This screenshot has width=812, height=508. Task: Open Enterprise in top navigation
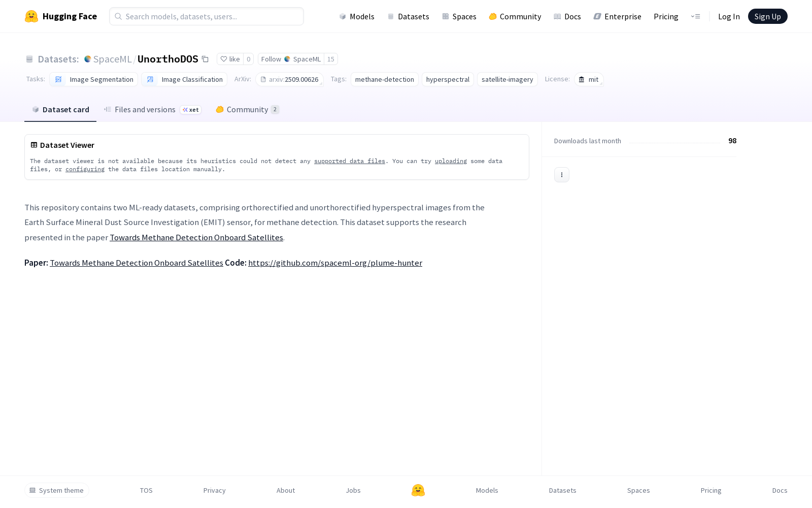tap(618, 16)
